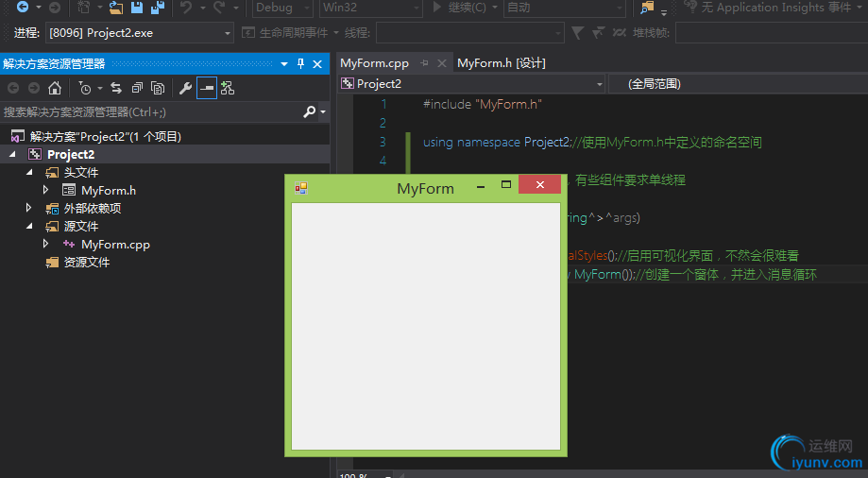The width and height of the screenshot is (868, 478).
Task: Maximize the MyForm window
Action: point(506,184)
